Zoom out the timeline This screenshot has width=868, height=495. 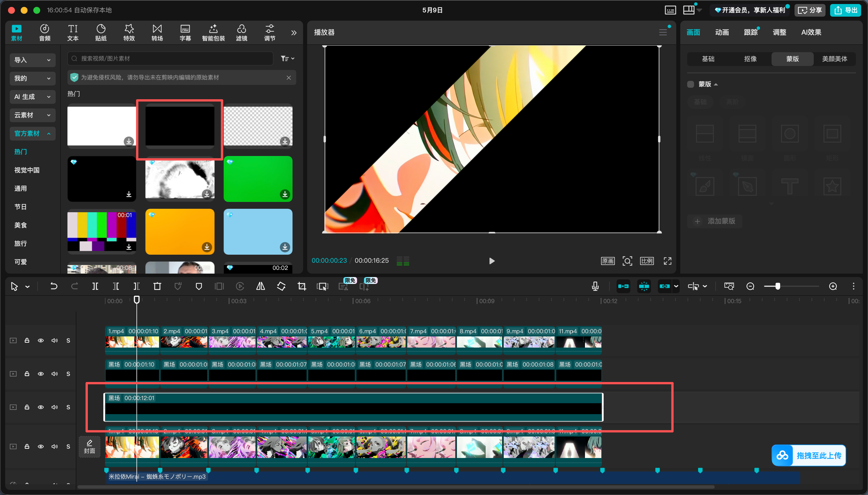(x=750, y=286)
